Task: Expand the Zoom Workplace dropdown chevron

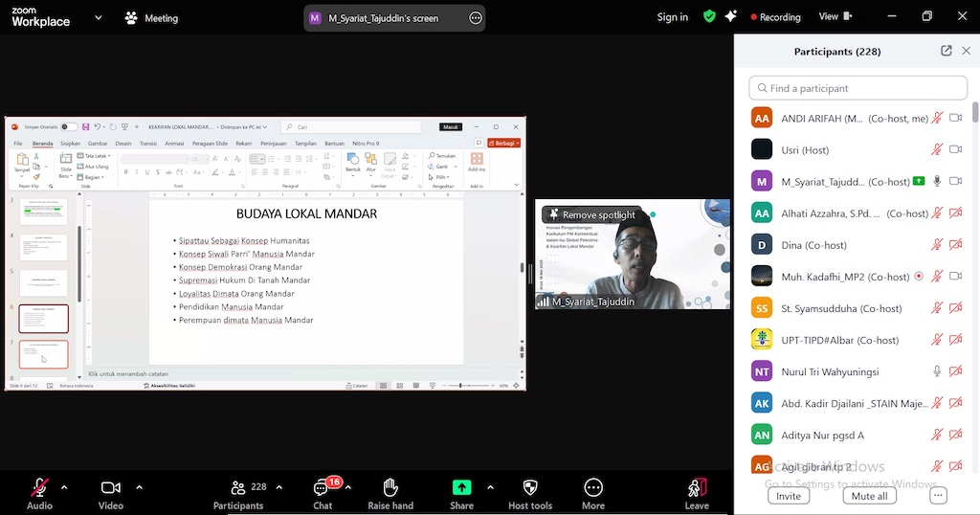Action: click(98, 17)
